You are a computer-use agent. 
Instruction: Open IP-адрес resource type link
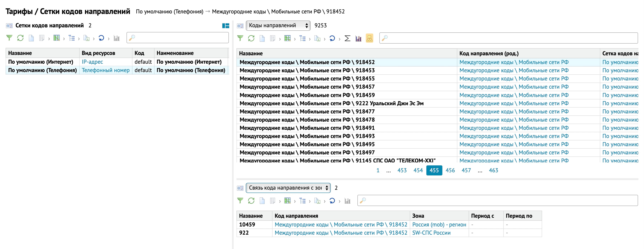coord(92,62)
